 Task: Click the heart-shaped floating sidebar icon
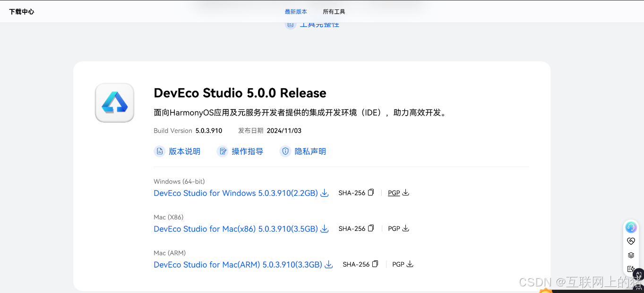631,241
